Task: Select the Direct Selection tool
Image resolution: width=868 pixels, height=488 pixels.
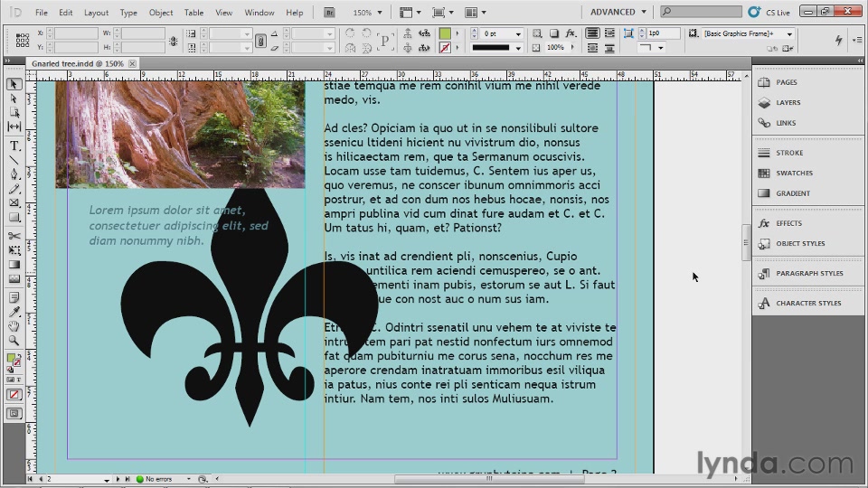Action: coord(14,99)
